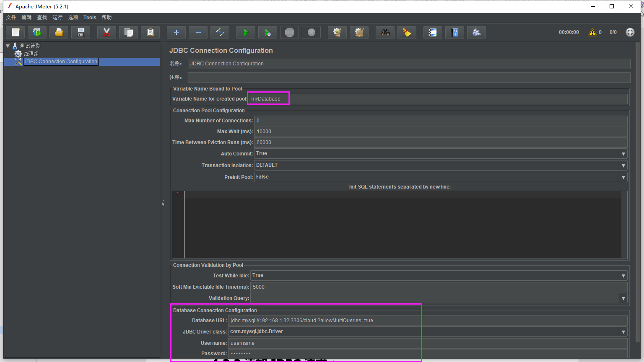
Task: Open the Transaction Isolation dropdown
Action: [x=623, y=165]
